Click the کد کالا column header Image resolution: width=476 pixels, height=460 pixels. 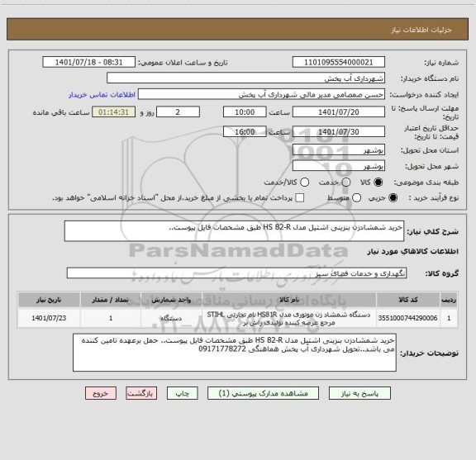[x=408, y=300]
